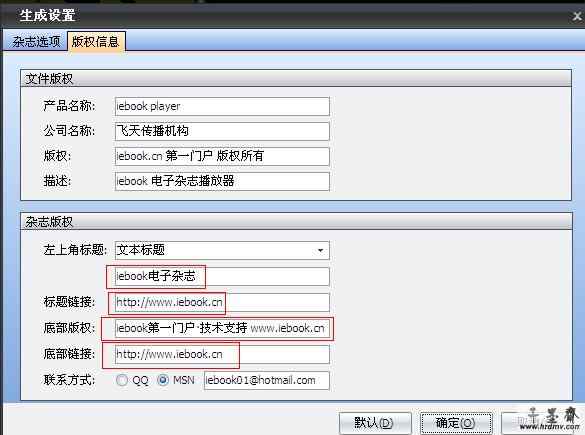Click the 产品名称 field containing iebook player
The image size is (585, 435).
222,106
